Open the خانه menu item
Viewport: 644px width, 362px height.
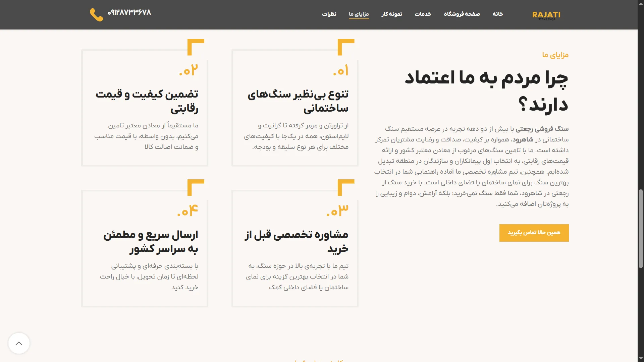pos(498,14)
